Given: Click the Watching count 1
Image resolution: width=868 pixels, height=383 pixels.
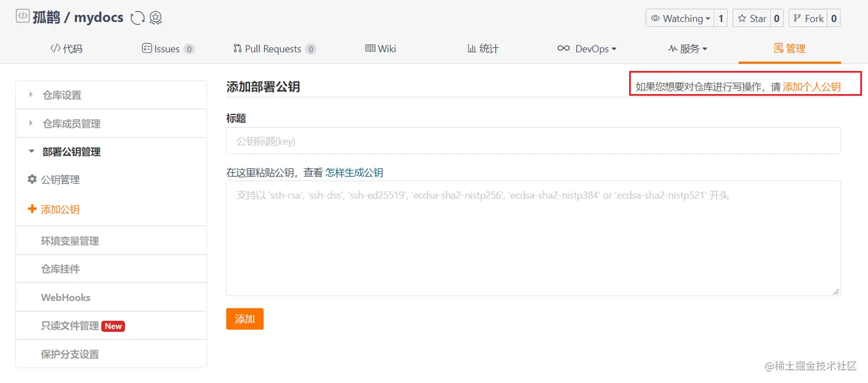Looking at the screenshot, I should [x=721, y=18].
